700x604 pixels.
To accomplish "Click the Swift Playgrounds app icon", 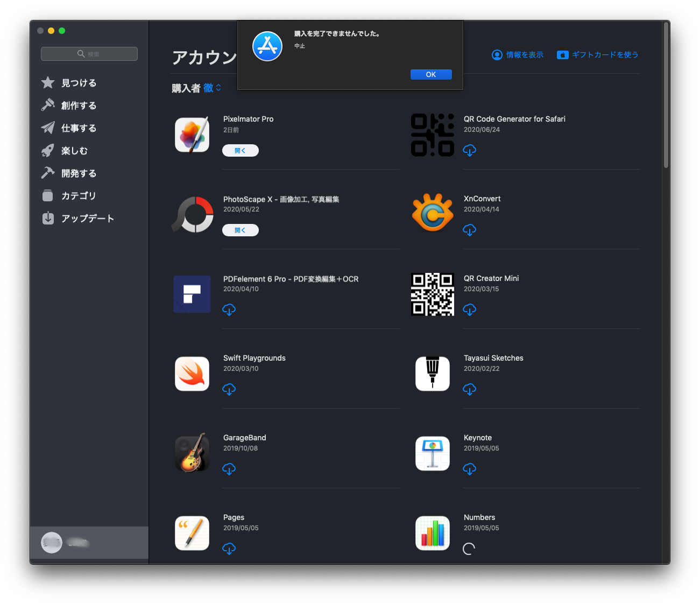I will pos(192,374).
